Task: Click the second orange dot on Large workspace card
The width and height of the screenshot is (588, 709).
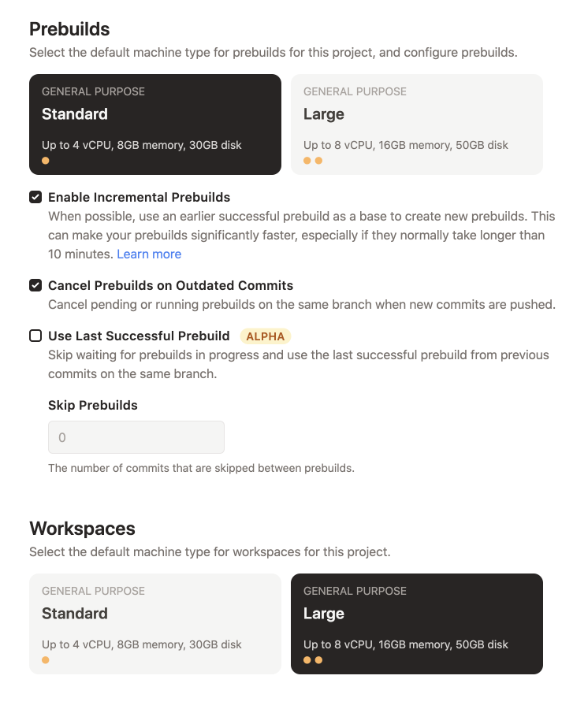Action: (x=318, y=659)
